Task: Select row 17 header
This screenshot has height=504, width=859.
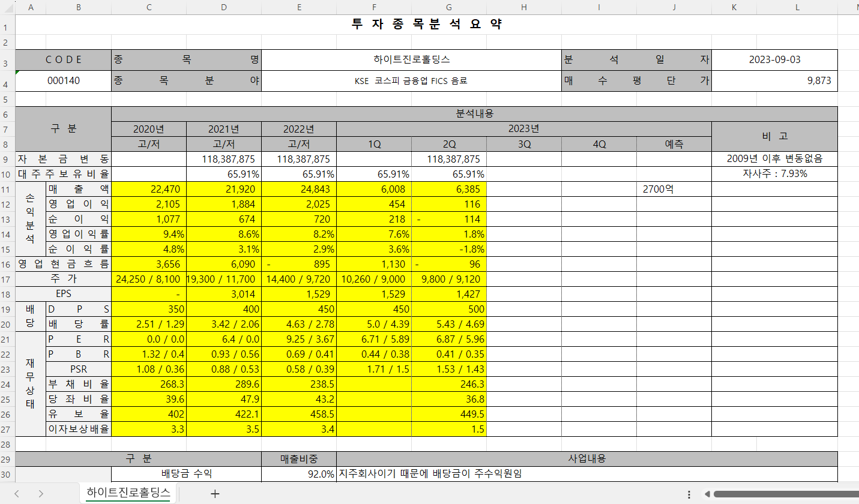Action: click(x=7, y=279)
